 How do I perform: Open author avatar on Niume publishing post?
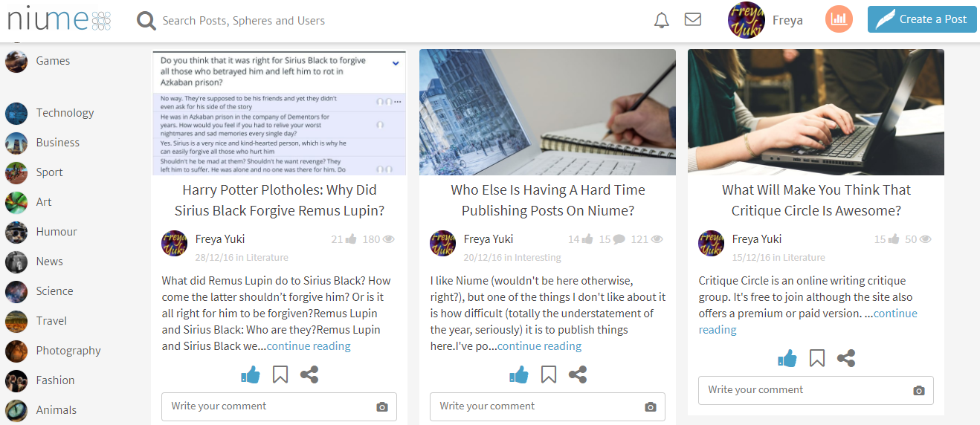pos(442,244)
